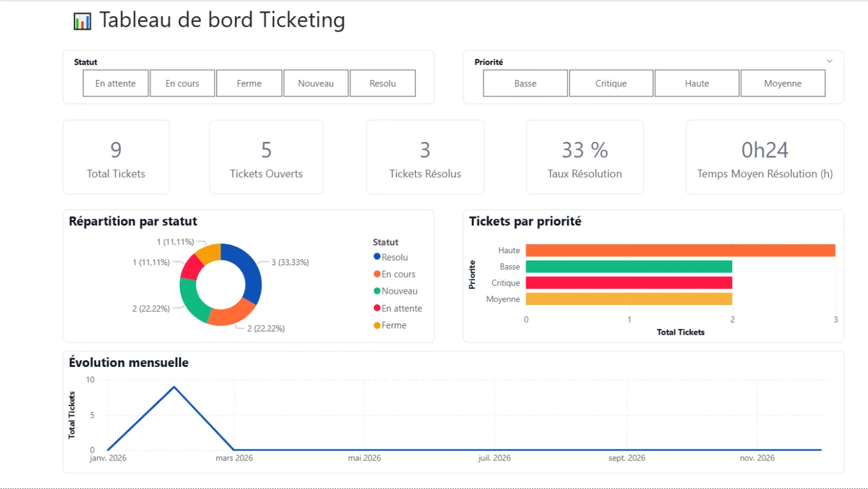Click the peak of the monthly line chart
The image size is (868, 489).
pos(174,387)
